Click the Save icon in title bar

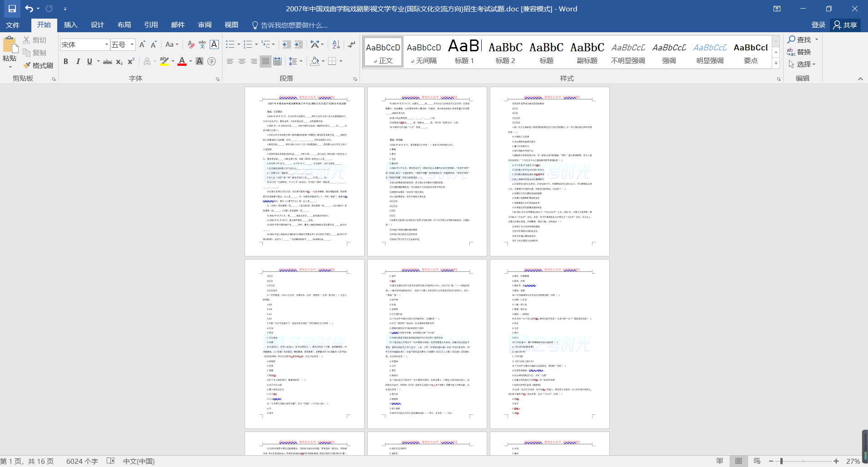pos(12,9)
